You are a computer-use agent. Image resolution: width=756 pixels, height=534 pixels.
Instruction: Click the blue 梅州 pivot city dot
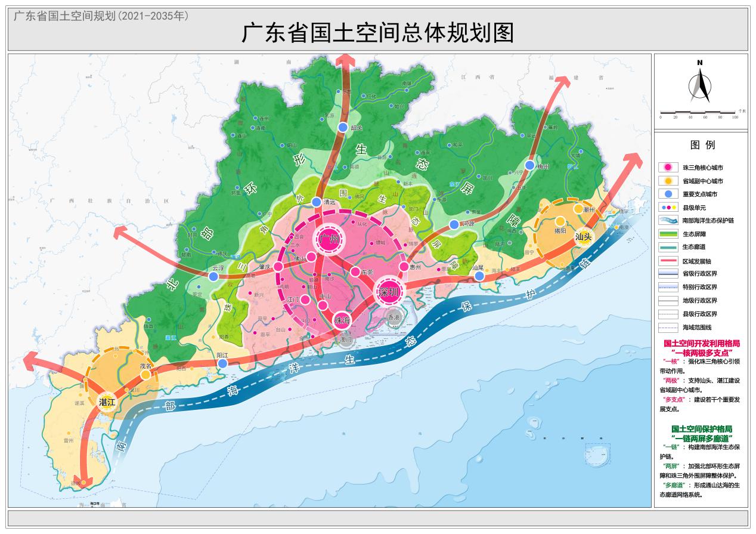[529, 165]
